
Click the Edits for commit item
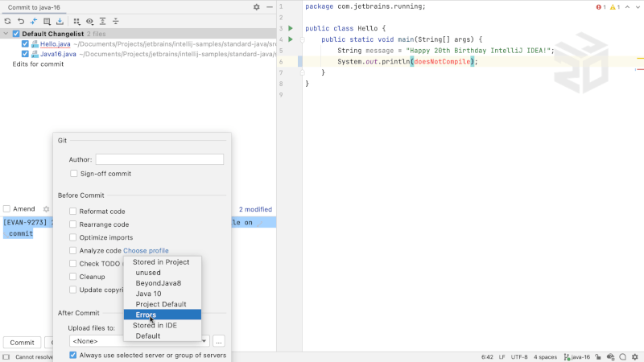pyautogui.click(x=38, y=64)
